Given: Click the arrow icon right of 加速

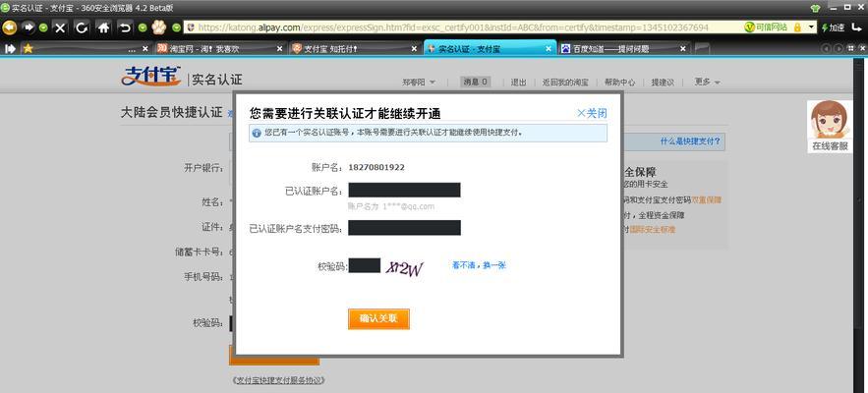Looking at the screenshot, I should tap(857, 28).
